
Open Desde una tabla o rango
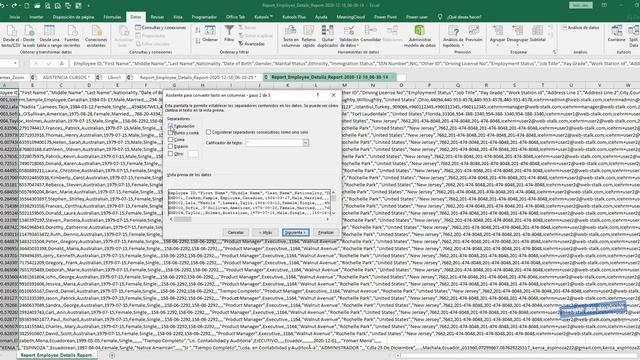tap(49, 36)
